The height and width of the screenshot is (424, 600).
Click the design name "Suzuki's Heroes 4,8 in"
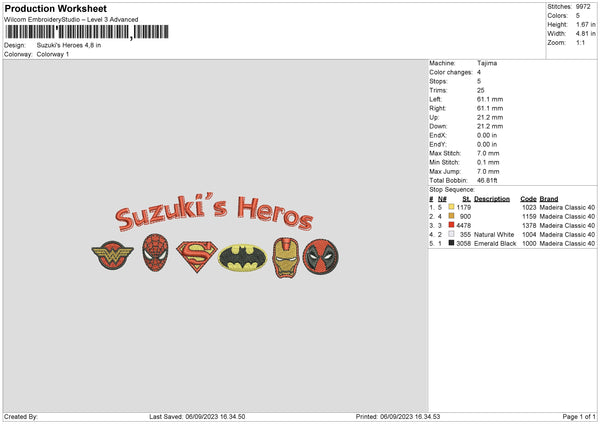coord(69,45)
